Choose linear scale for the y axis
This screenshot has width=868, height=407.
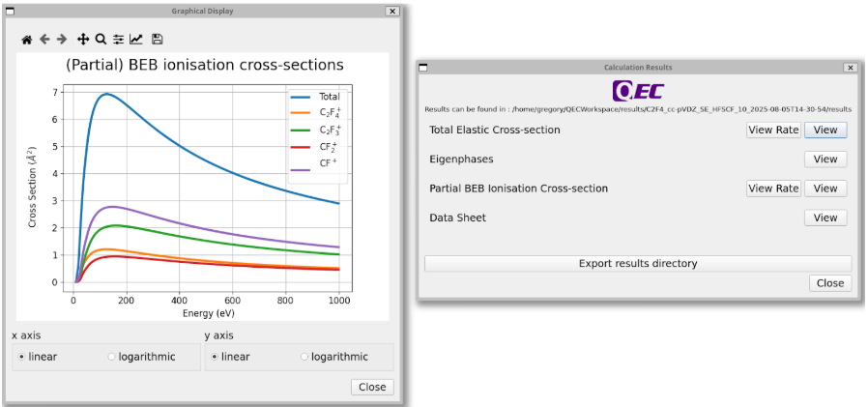click(214, 357)
